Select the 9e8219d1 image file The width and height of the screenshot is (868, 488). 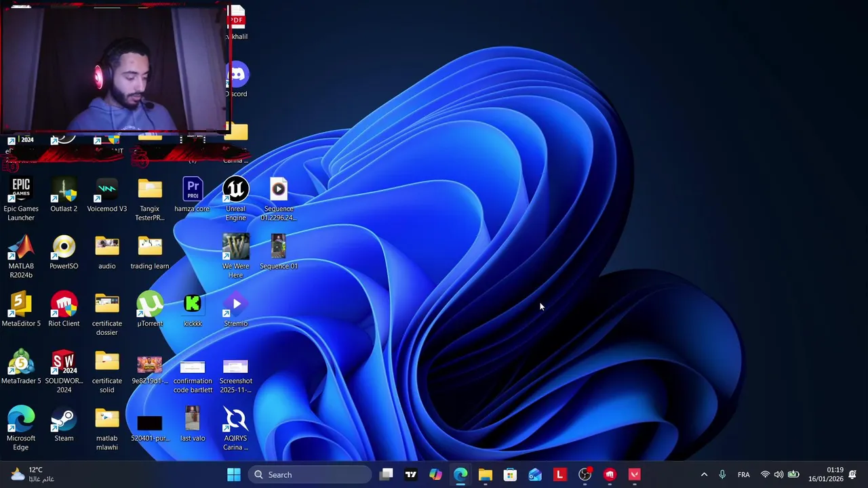tap(150, 369)
